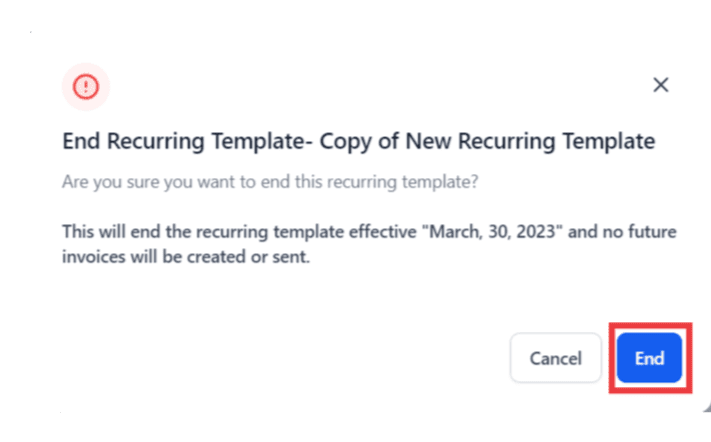This screenshot has width=711, height=442.
Task: Tap the pink circle alert icon
Action: click(x=86, y=87)
